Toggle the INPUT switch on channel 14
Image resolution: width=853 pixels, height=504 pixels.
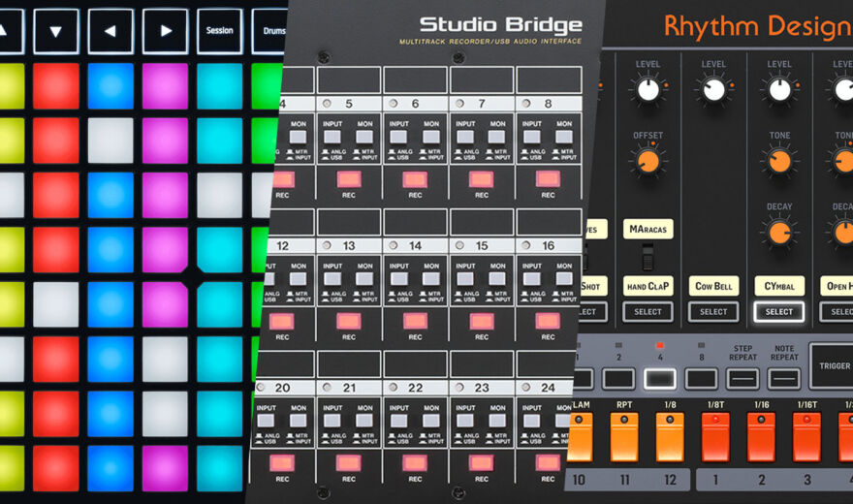(398, 279)
